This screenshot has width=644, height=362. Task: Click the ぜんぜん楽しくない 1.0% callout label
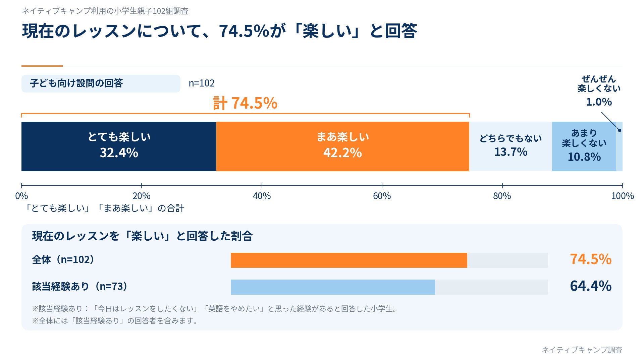(x=599, y=91)
